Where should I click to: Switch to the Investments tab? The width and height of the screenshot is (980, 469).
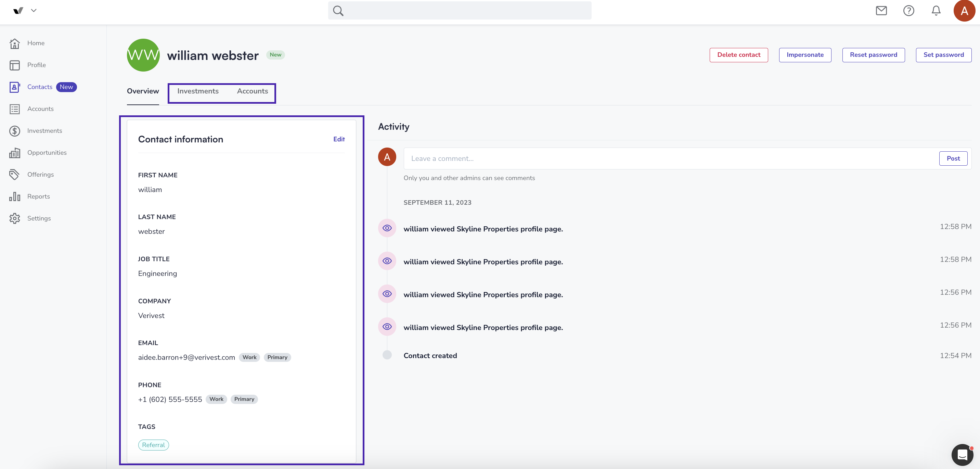[198, 91]
